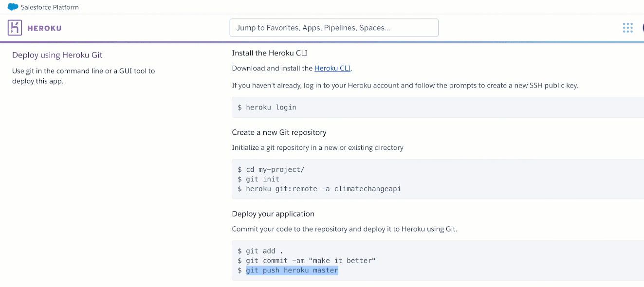The image size is (644, 287).
Task: Click the 'cd my-project/' command line
Action: [271, 170]
